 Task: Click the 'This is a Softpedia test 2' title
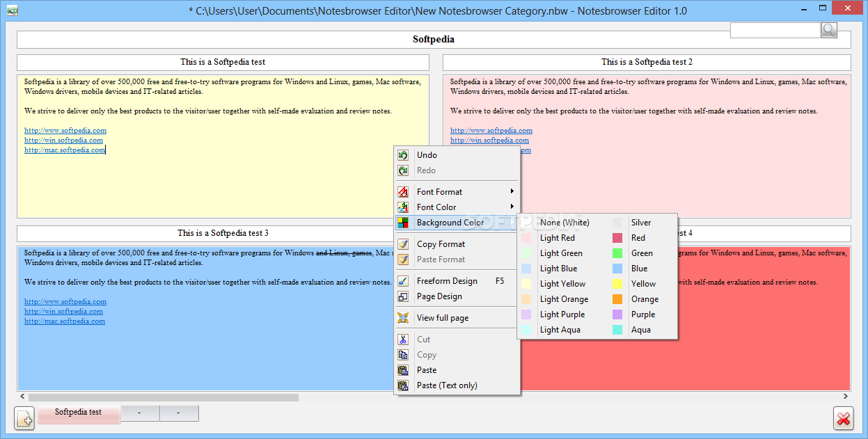pyautogui.click(x=647, y=62)
